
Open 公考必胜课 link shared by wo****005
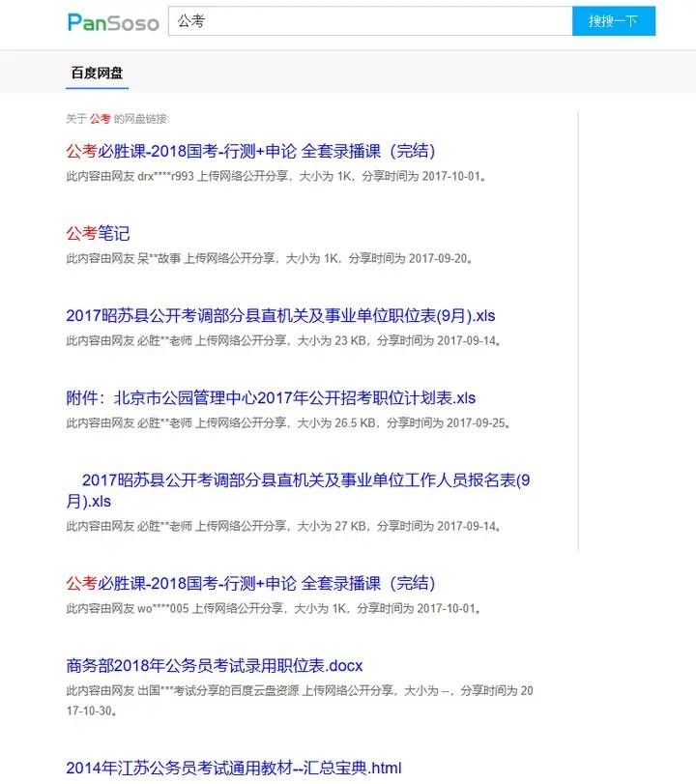[250, 583]
